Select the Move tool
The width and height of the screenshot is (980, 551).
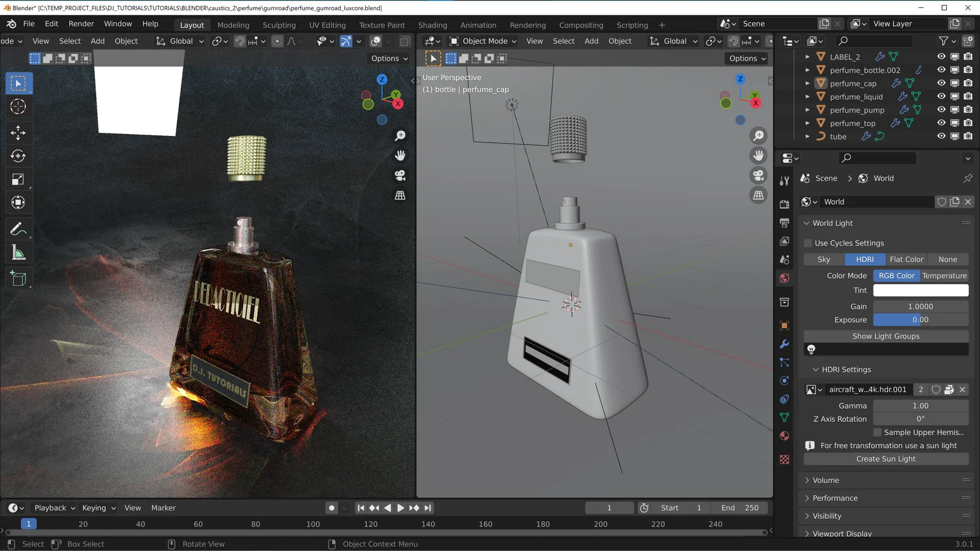18,132
